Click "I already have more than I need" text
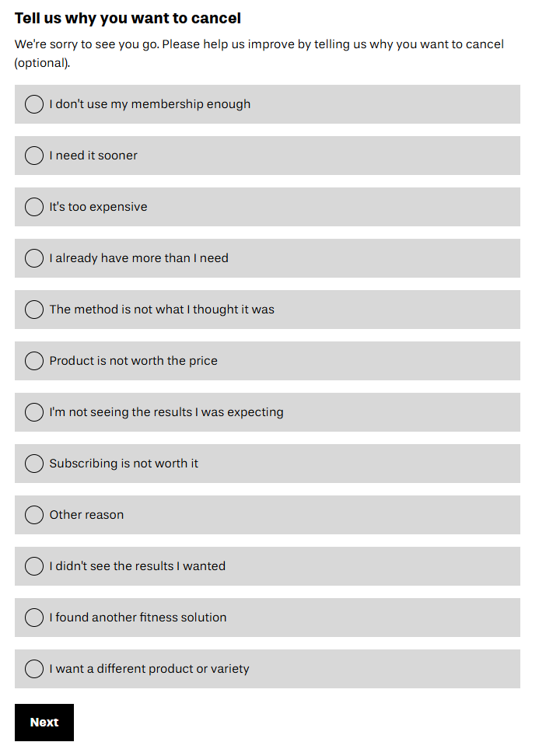 point(138,258)
